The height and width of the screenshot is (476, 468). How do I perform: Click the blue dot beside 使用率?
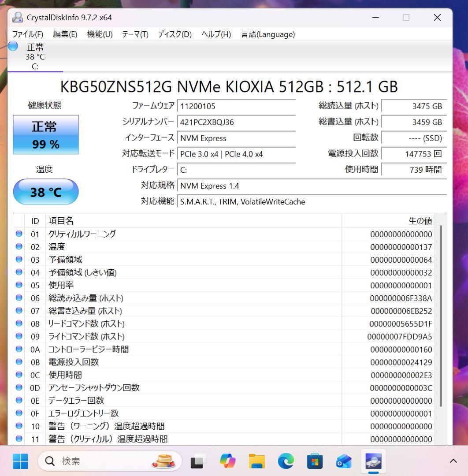coord(19,285)
